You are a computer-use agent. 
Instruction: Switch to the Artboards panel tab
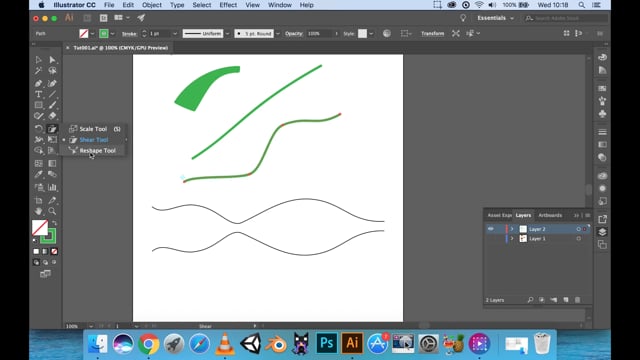[550, 216]
